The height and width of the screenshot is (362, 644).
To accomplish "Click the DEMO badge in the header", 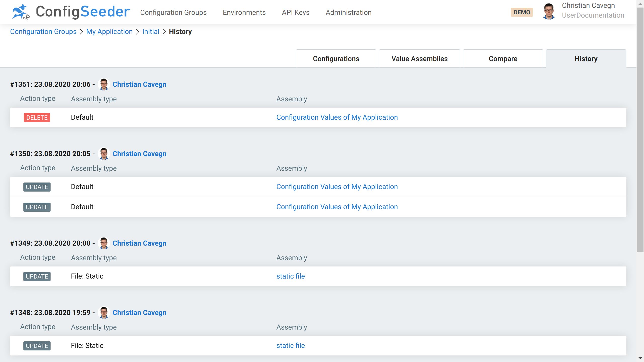I will click(522, 12).
